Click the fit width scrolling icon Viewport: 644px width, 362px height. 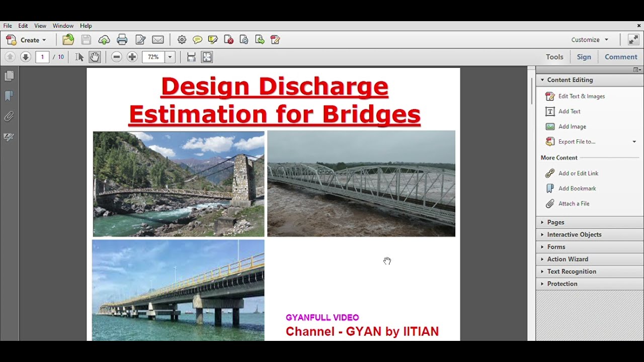[x=191, y=57]
